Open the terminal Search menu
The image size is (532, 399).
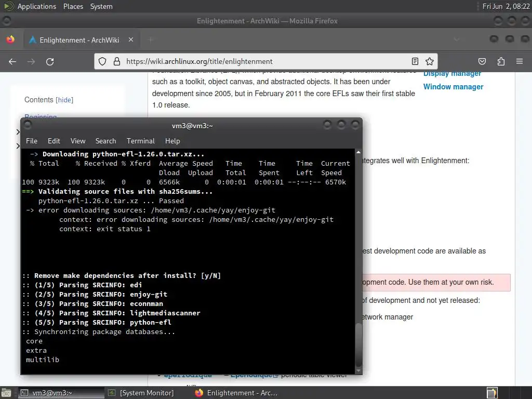coord(105,141)
